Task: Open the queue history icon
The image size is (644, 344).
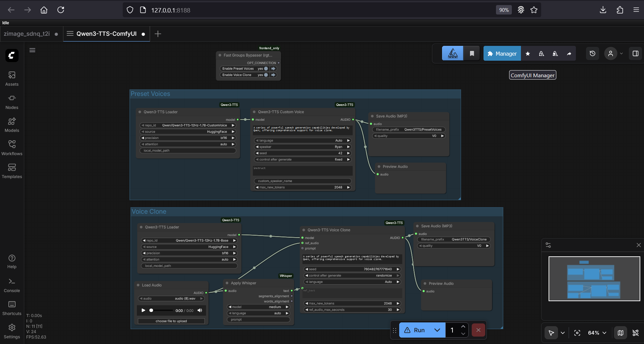Action: (592, 53)
